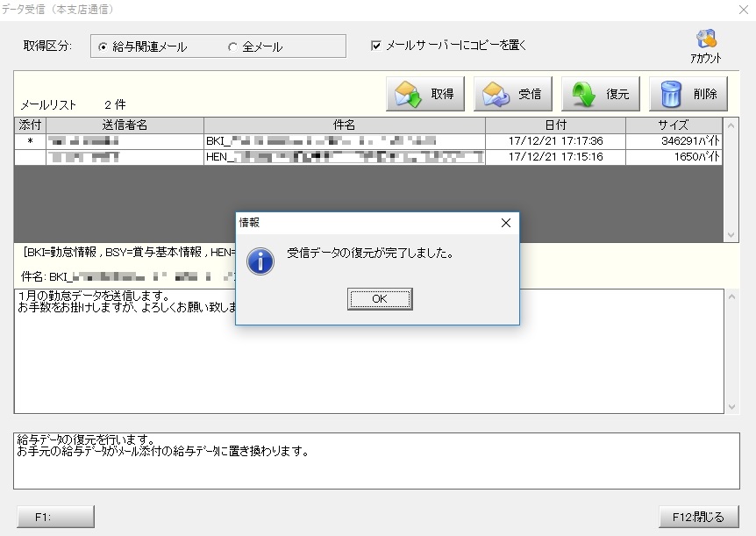Click the asterisk attachment marker cell
756x536 pixels.
click(x=30, y=141)
